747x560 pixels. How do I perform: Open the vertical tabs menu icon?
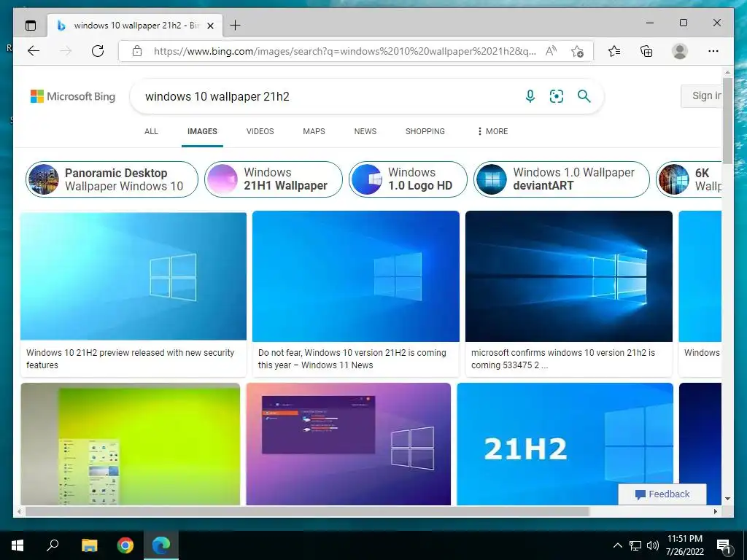pyautogui.click(x=31, y=26)
